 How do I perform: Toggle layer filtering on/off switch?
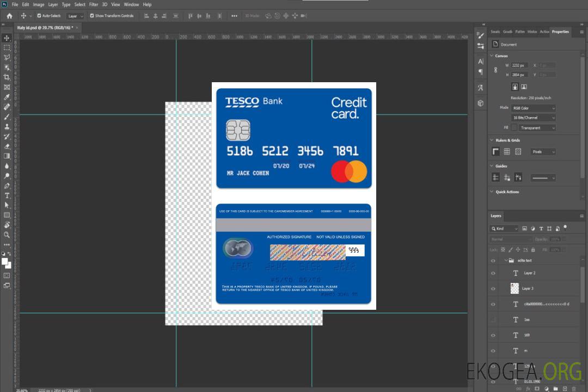pos(565,228)
